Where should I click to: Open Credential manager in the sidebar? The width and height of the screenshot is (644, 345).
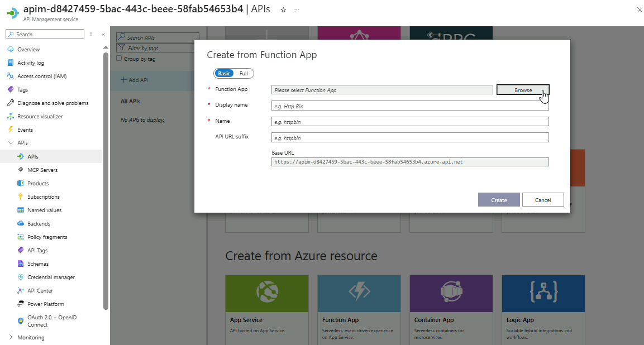point(51,277)
